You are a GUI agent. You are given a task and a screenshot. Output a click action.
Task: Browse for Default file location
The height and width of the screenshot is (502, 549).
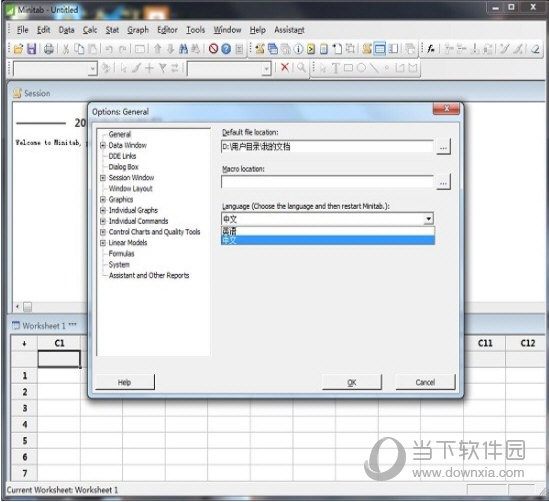(443, 147)
